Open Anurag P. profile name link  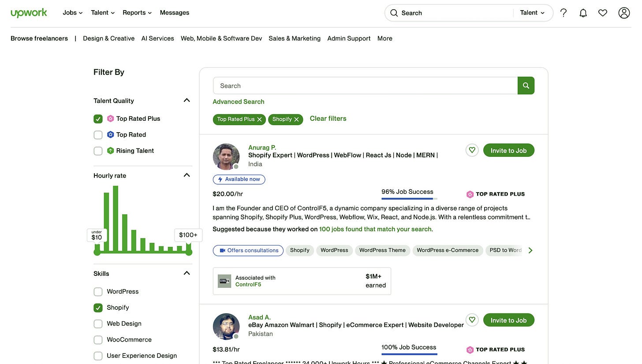point(262,148)
